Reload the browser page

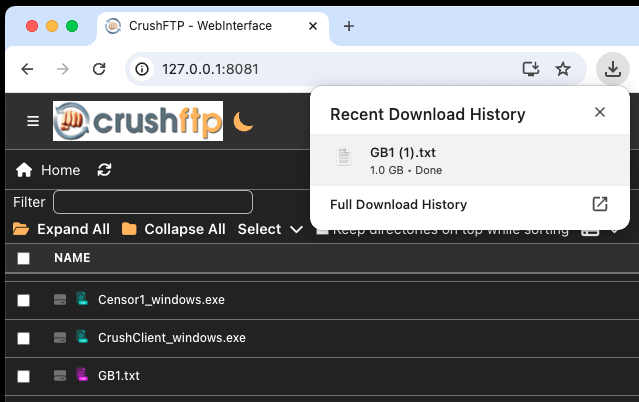pyautogui.click(x=99, y=69)
